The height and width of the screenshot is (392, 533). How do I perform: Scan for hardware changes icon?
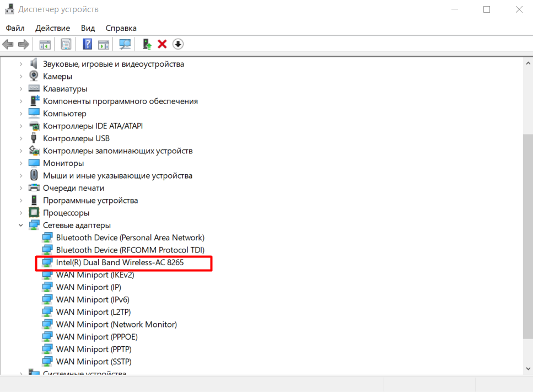(125, 44)
